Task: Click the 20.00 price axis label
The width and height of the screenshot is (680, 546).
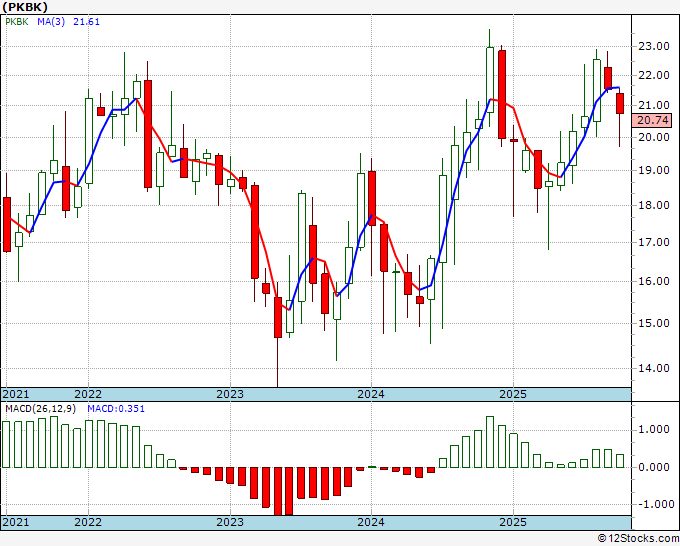Action: (x=654, y=137)
